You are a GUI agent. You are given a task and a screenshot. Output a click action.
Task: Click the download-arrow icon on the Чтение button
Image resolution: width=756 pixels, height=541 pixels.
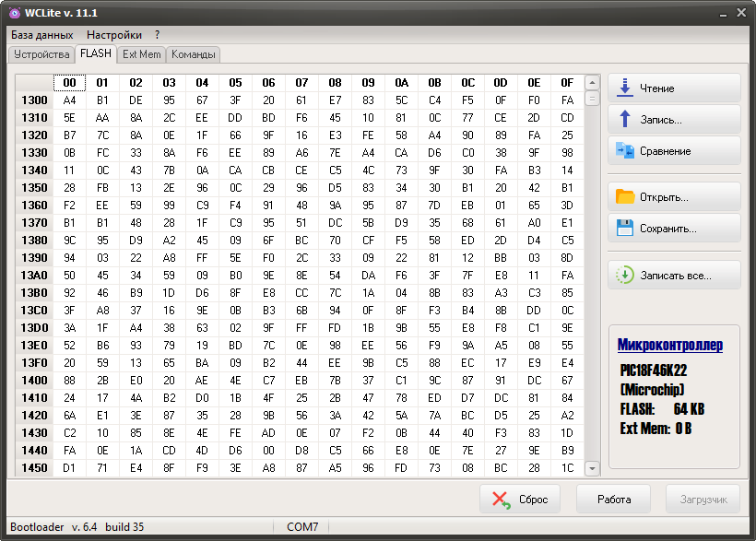point(624,88)
